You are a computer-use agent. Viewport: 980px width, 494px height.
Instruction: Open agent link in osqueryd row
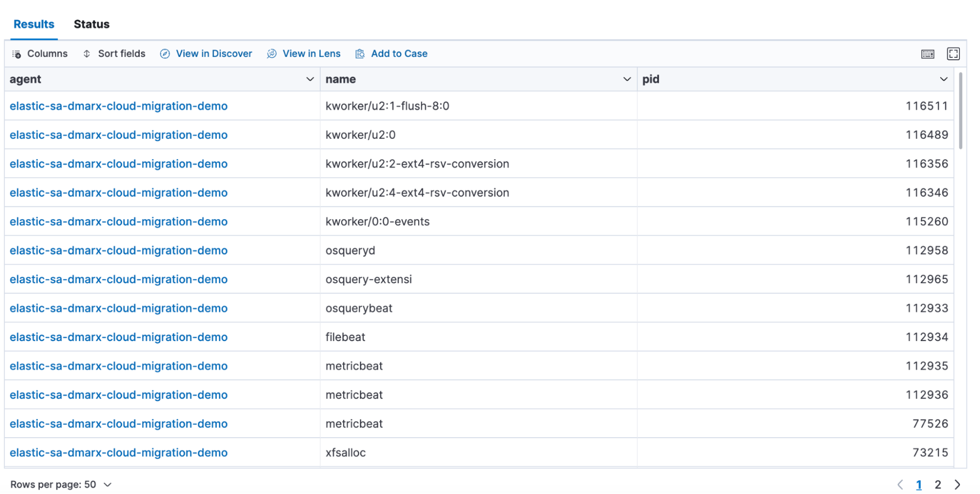coord(119,250)
